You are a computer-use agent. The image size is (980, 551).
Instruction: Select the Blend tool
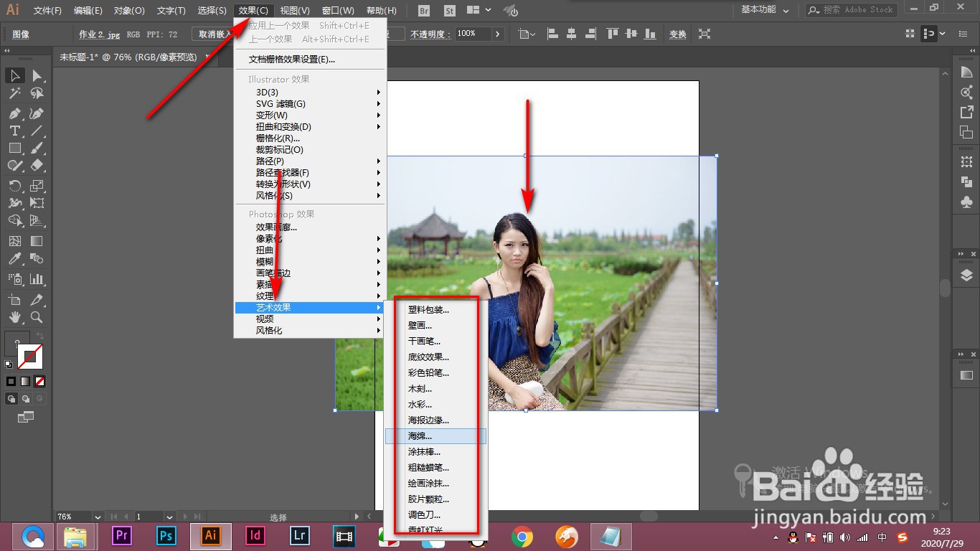pyautogui.click(x=37, y=258)
